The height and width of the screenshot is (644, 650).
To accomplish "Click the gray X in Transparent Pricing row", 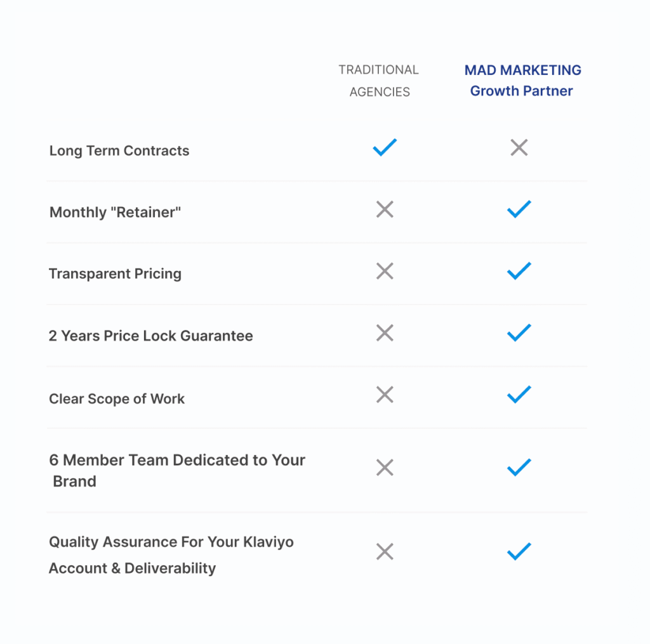I will [385, 271].
